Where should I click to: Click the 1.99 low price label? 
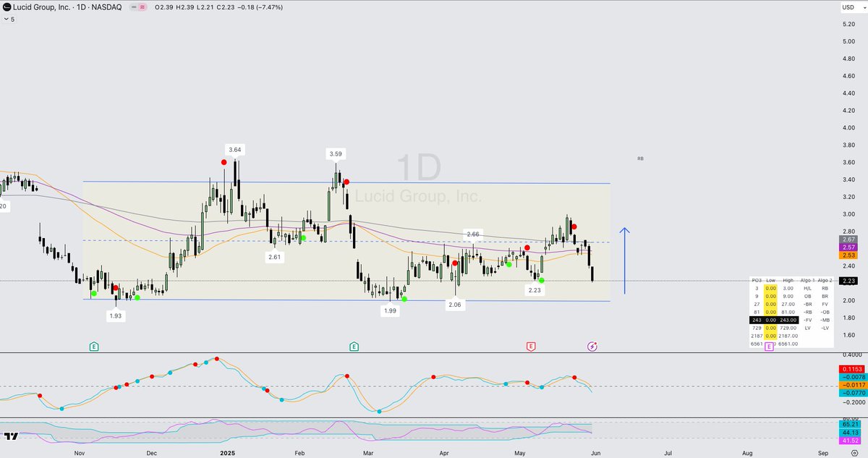(390, 310)
